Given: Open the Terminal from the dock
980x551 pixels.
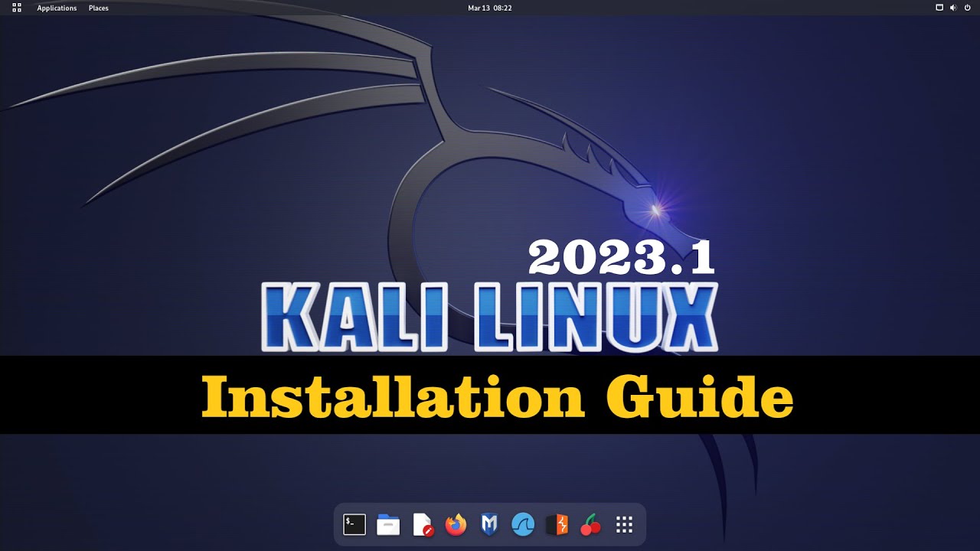Looking at the screenshot, I should pos(354,524).
